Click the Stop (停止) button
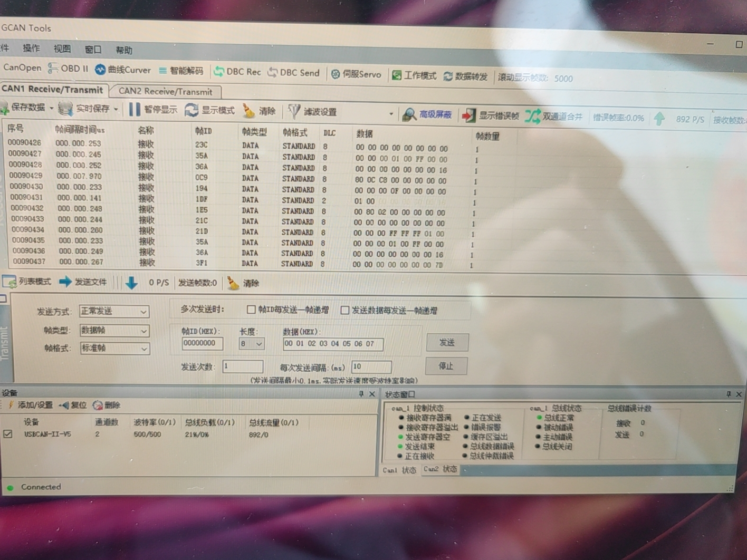Screen dimensions: 747x560 click(x=446, y=366)
